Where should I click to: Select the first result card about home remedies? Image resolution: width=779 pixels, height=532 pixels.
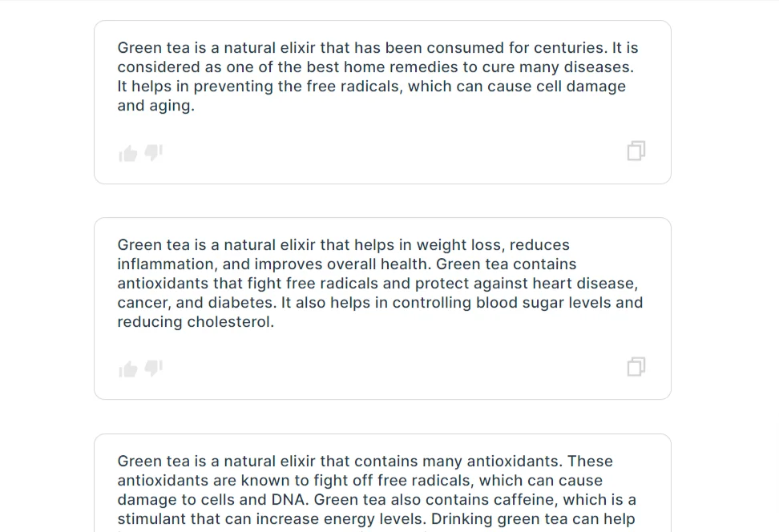(382, 103)
